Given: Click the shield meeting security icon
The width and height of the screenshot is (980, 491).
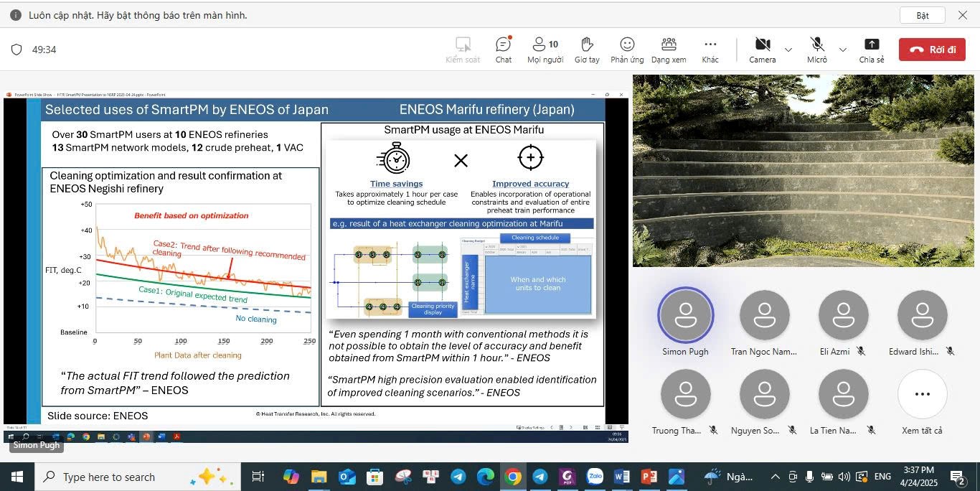Looking at the screenshot, I should 17,50.
